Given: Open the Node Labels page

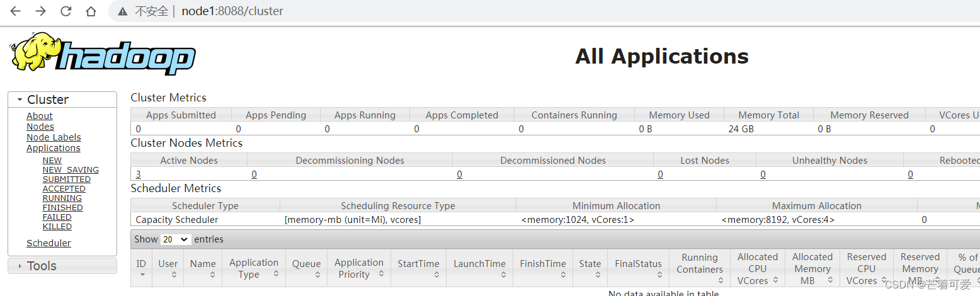Looking at the screenshot, I should point(54,137).
